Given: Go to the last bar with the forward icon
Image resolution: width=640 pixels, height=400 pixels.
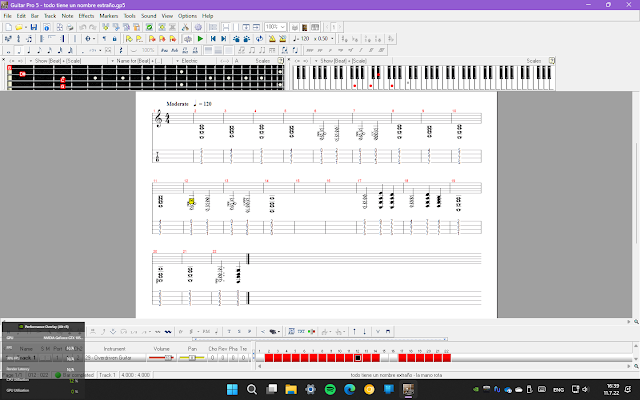Looking at the screenshot, I should tap(223, 39).
